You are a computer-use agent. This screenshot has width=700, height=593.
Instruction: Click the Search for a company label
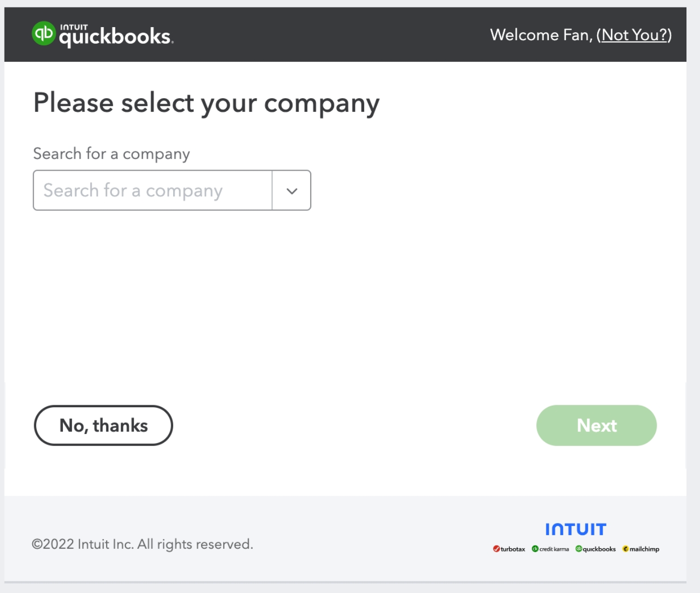(x=112, y=154)
